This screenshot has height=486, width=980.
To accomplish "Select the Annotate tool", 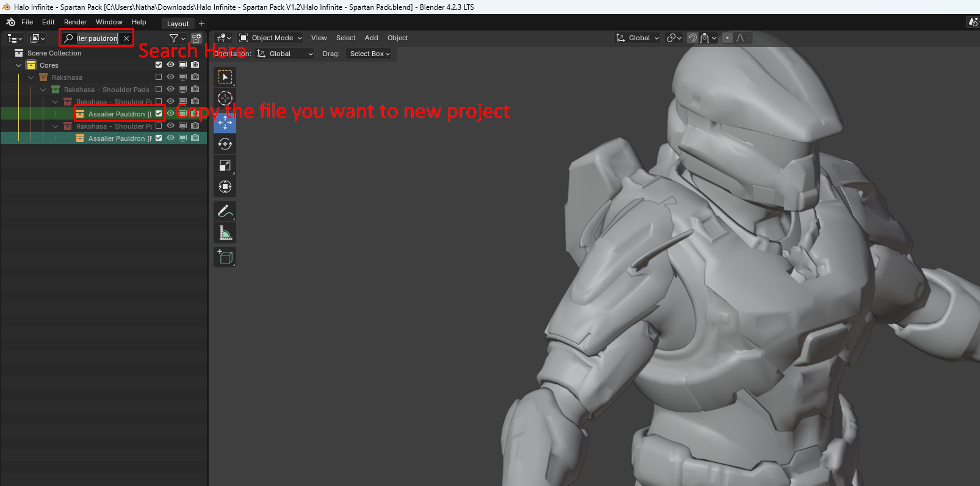I will (225, 211).
